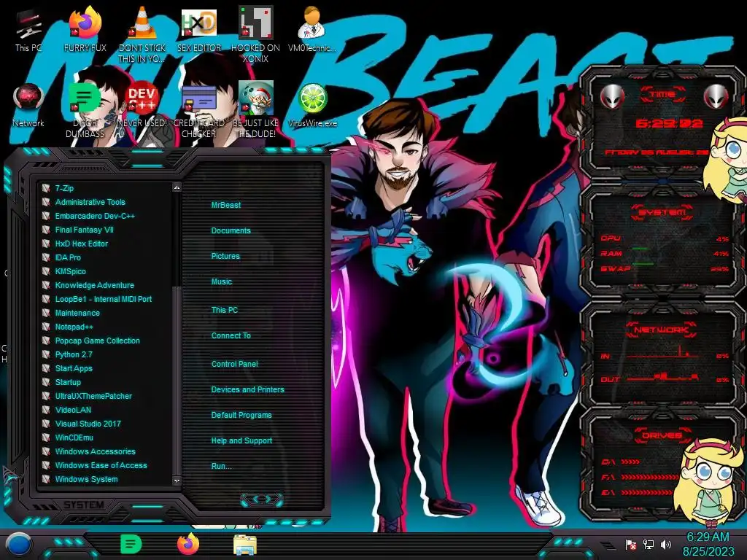Screen dimensions: 747x560
Task: Expand the Windows Accessories folder
Action: pyautogui.click(x=95, y=451)
